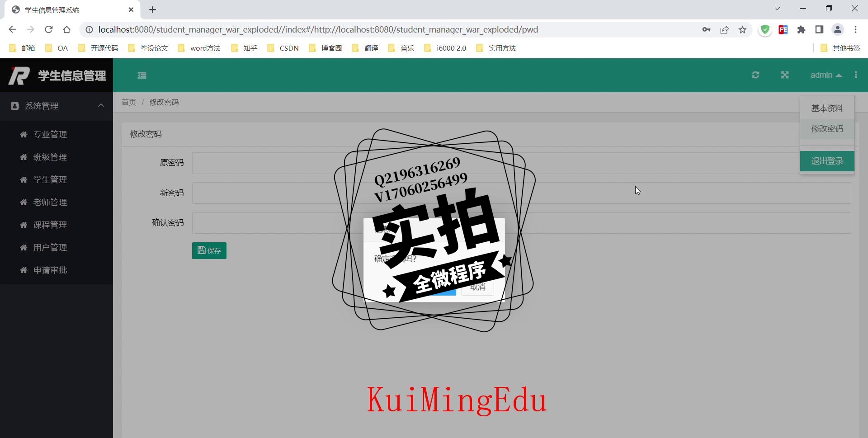Collapse the 系统管理 sidebar section
Image resolution: width=868 pixels, height=438 pixels.
(x=57, y=106)
